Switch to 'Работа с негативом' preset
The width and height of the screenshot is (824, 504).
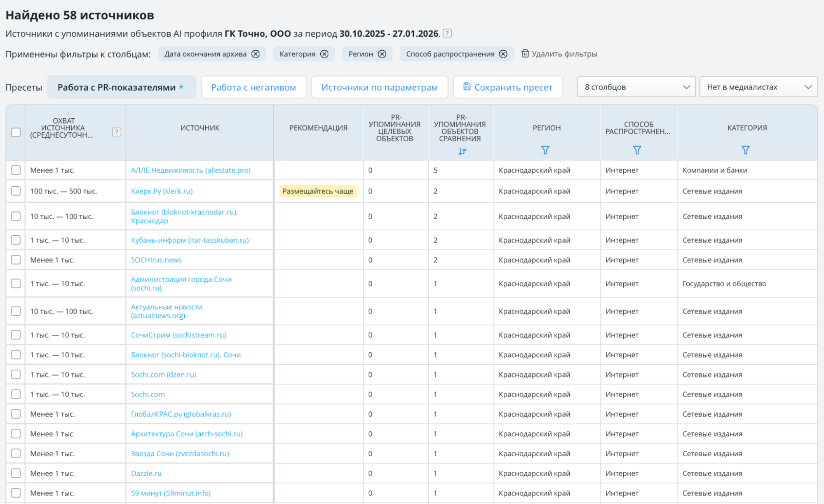[x=253, y=87]
